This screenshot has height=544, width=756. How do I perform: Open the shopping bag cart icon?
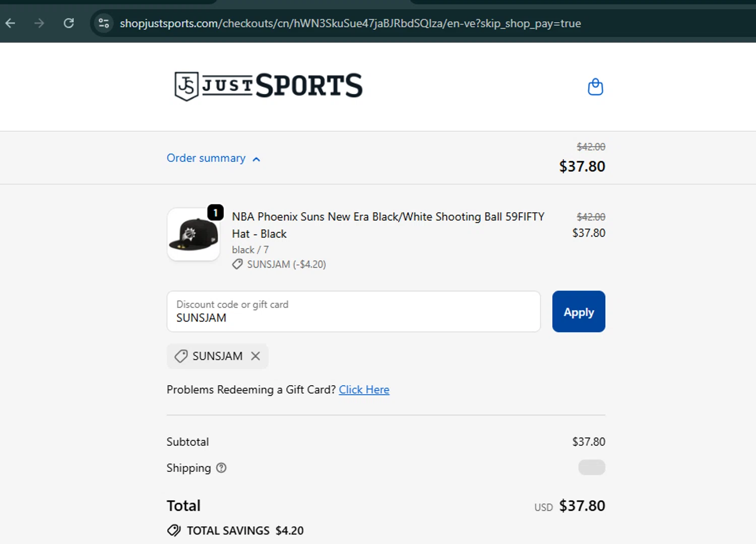pyautogui.click(x=595, y=87)
